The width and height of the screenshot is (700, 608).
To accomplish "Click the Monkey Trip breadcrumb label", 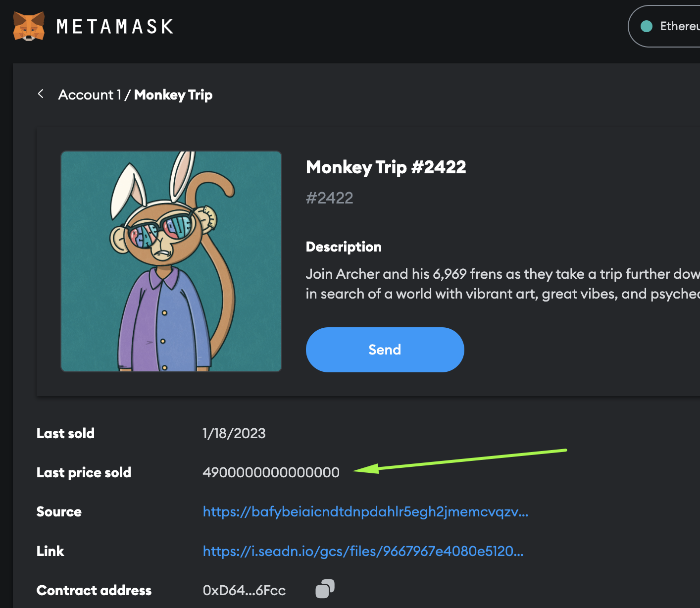I will click(173, 95).
